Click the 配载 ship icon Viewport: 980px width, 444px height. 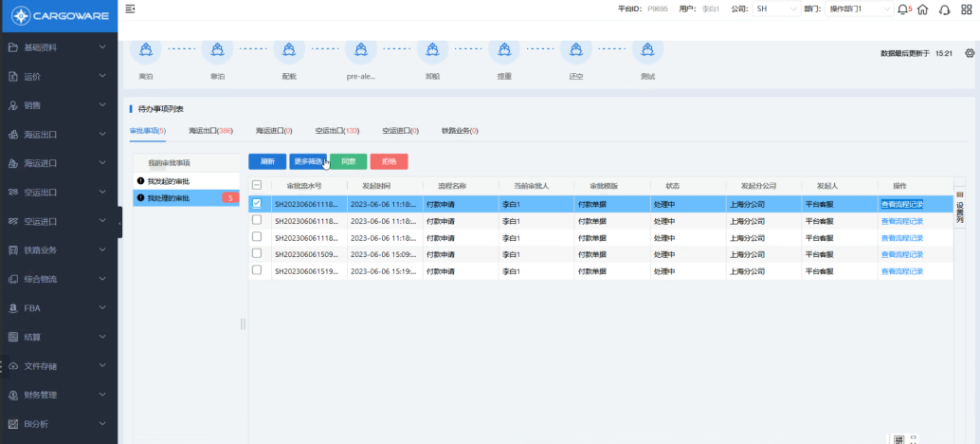289,49
